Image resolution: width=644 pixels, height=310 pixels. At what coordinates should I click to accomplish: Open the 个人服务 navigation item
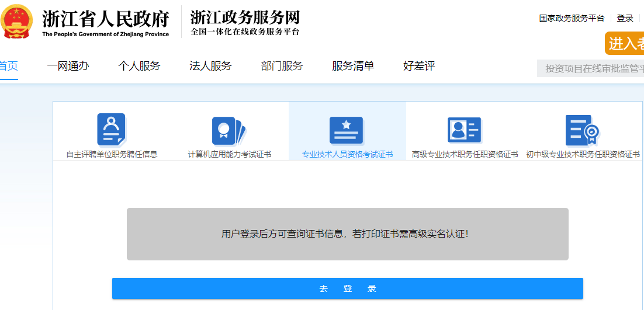[x=139, y=65]
